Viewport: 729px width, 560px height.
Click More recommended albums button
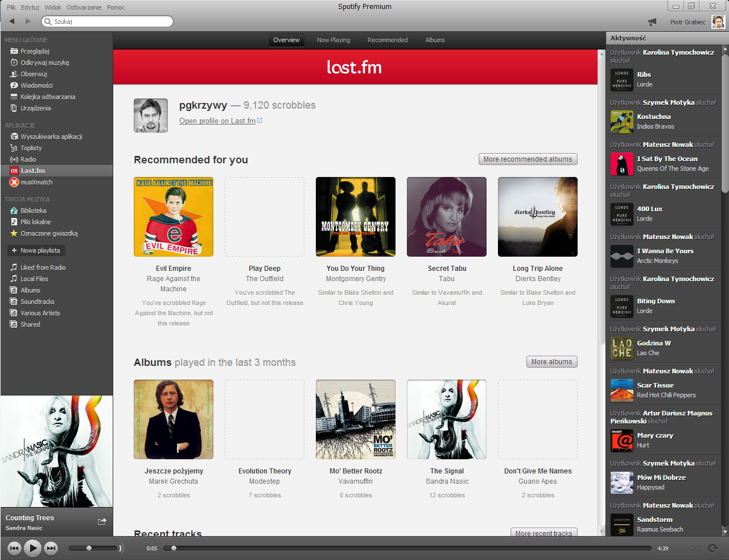(x=528, y=159)
